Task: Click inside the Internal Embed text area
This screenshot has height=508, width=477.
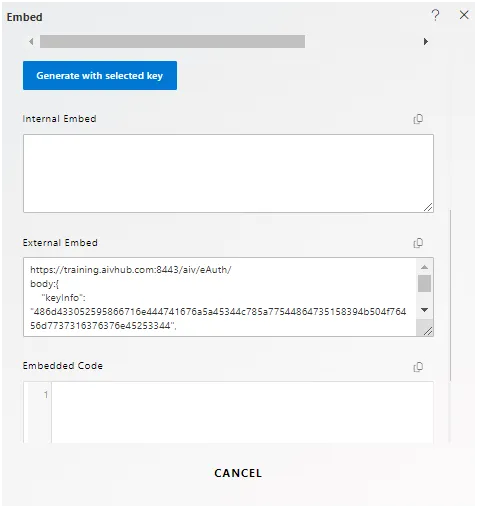Action: pyautogui.click(x=228, y=173)
